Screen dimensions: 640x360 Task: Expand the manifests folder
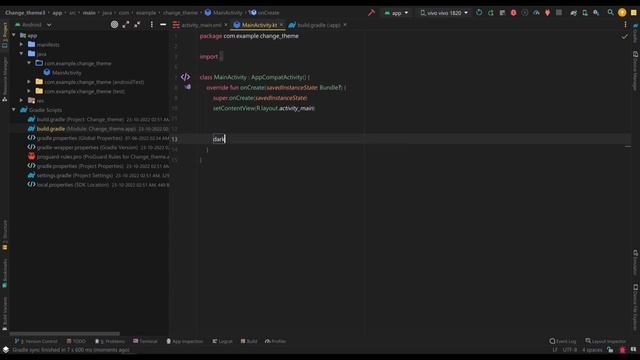(x=21, y=44)
